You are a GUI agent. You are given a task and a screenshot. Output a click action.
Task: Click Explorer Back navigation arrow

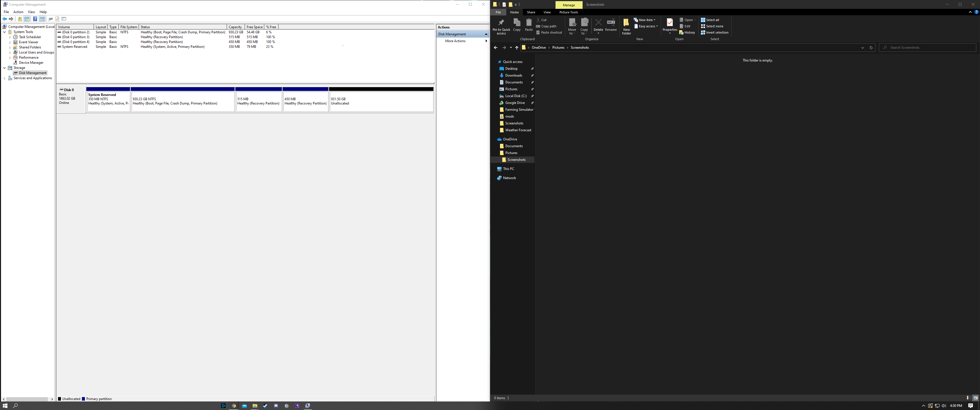495,48
